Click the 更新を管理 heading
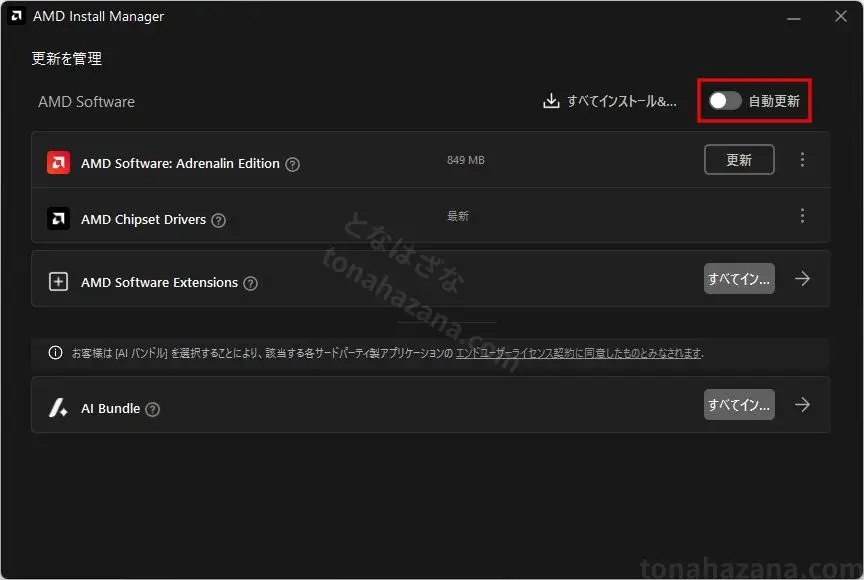Image resolution: width=864 pixels, height=580 pixels. coord(67,58)
